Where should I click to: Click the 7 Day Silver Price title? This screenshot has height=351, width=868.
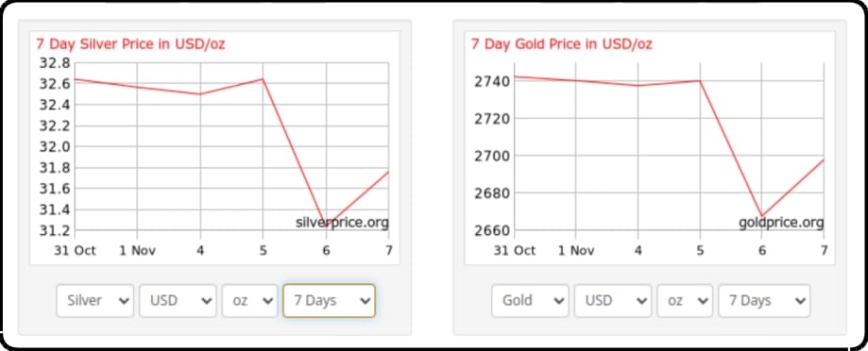[130, 44]
